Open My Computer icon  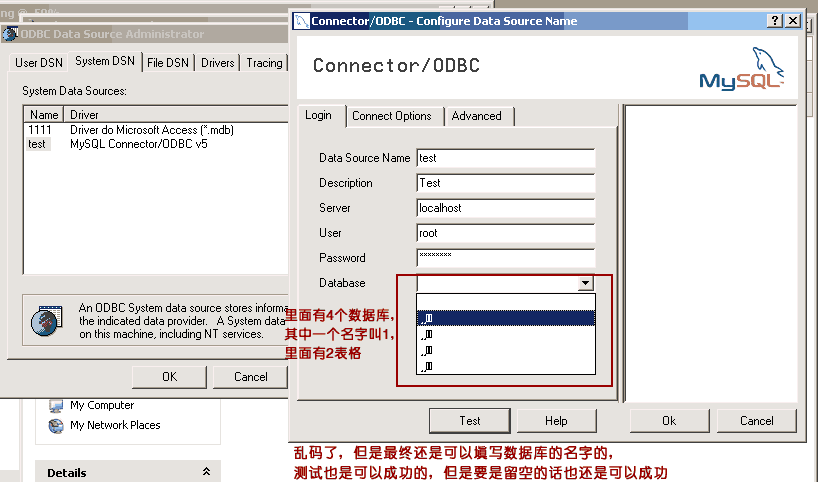(x=56, y=405)
